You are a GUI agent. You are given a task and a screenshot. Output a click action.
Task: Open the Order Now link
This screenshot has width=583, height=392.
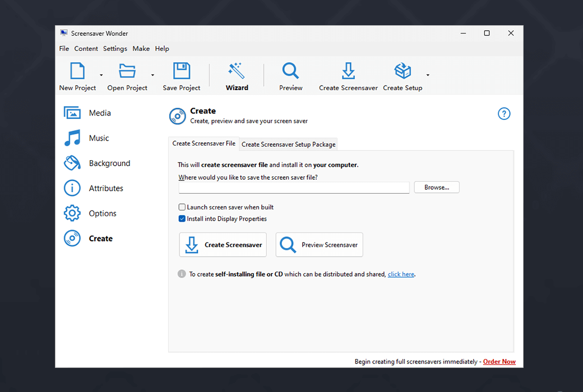499,362
